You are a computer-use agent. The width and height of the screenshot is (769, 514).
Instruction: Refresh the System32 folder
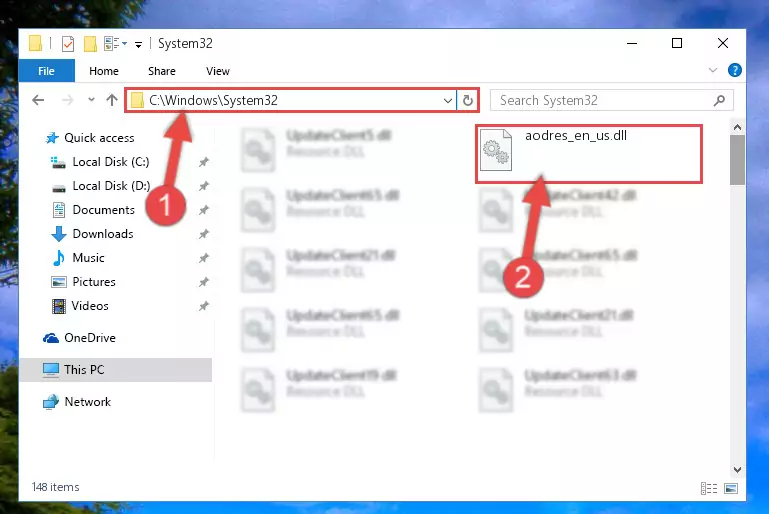pos(468,101)
